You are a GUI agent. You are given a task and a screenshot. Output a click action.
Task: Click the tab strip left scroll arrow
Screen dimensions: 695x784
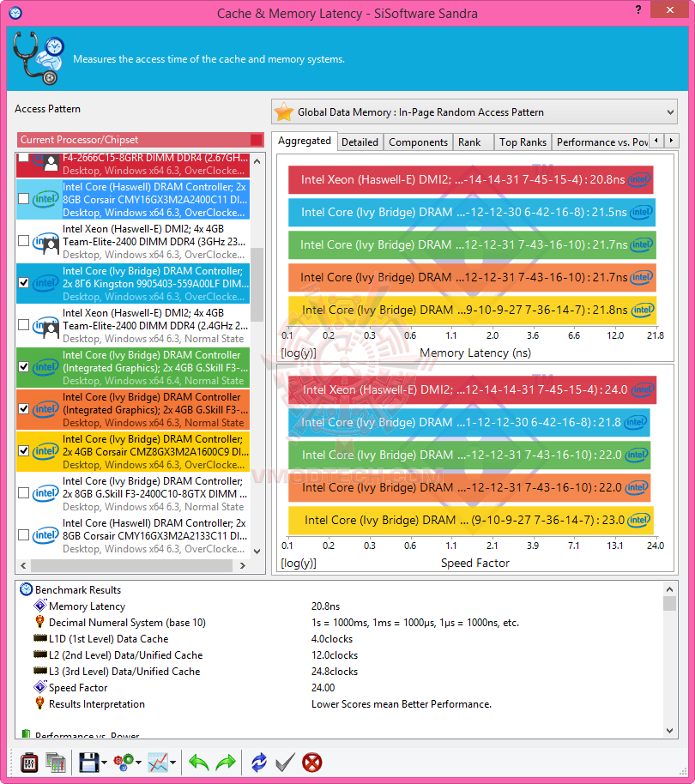pos(656,141)
